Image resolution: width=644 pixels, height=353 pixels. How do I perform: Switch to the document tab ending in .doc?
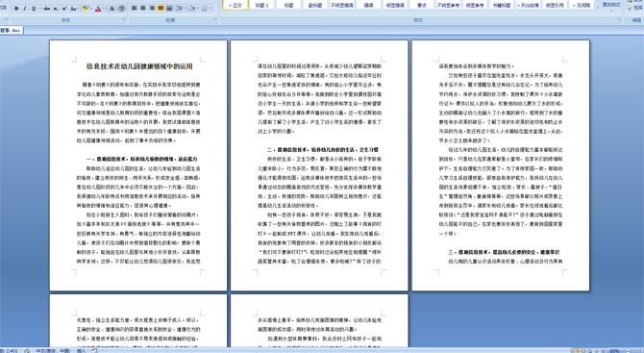tap(12, 31)
